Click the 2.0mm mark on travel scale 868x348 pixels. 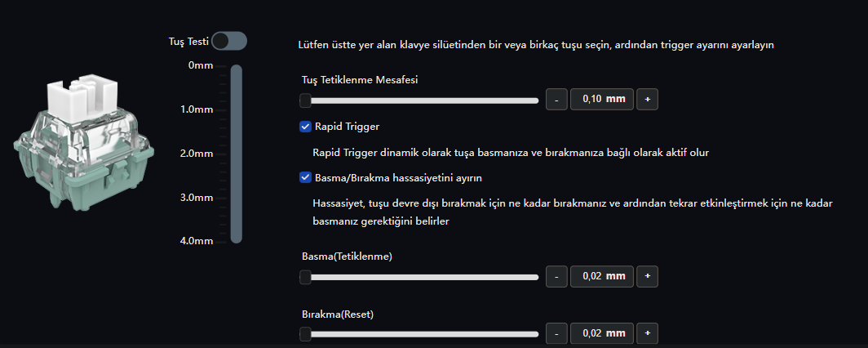[x=196, y=154]
